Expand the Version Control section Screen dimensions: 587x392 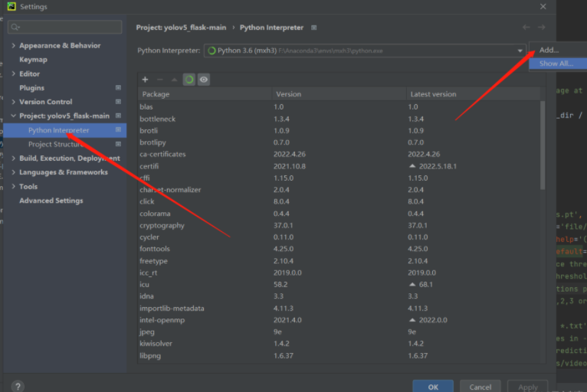point(14,102)
